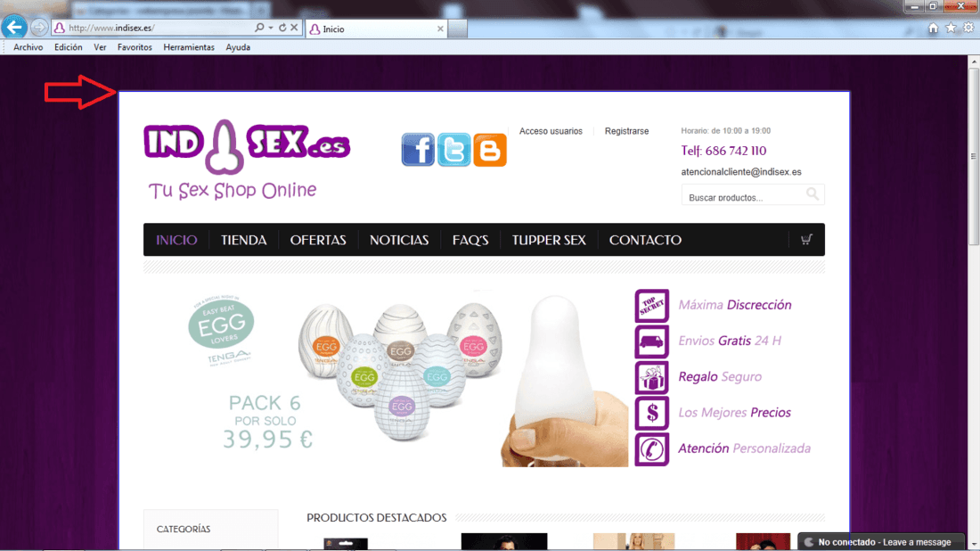
Task: Click the phone Atención Personalizada icon
Action: [x=652, y=449]
